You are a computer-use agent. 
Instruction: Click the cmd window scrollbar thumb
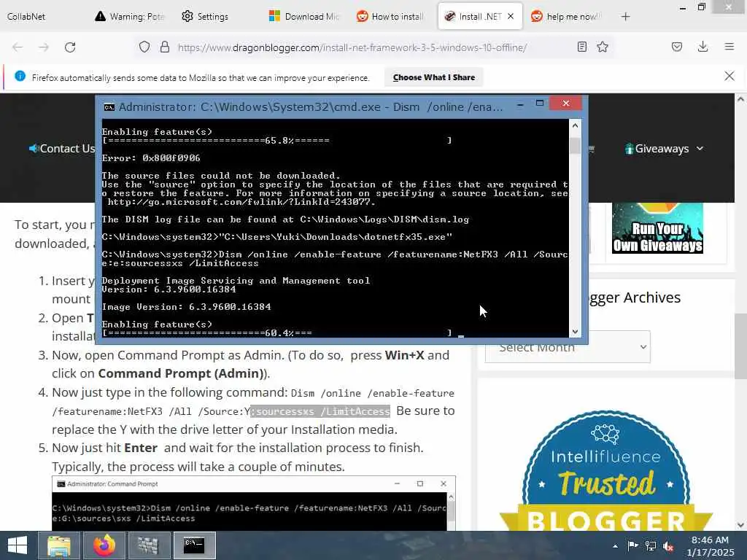575,145
